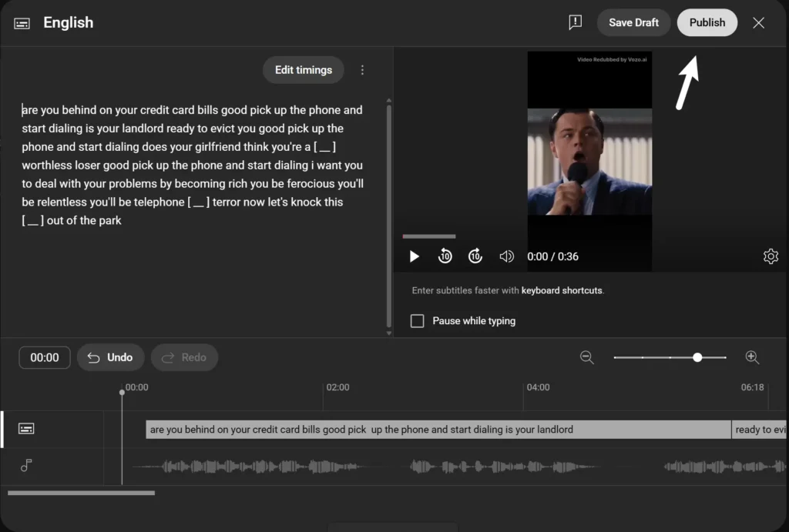Click the Edit timings button
The height and width of the screenshot is (532, 789).
[304, 70]
